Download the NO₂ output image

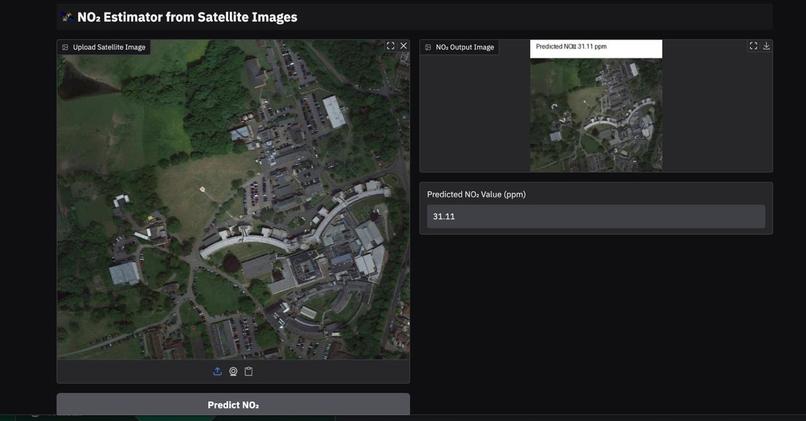click(766, 46)
